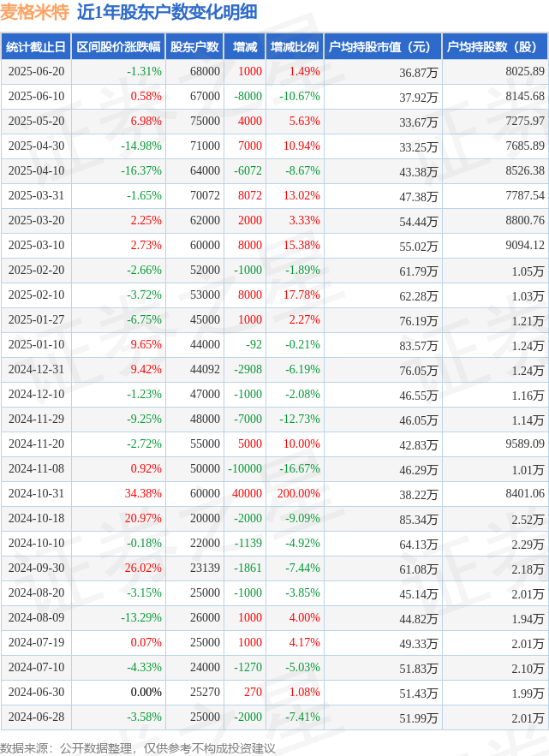The width and height of the screenshot is (549, 756).
Task: Click the 麦格米特 stock name title
Action: 35,12
